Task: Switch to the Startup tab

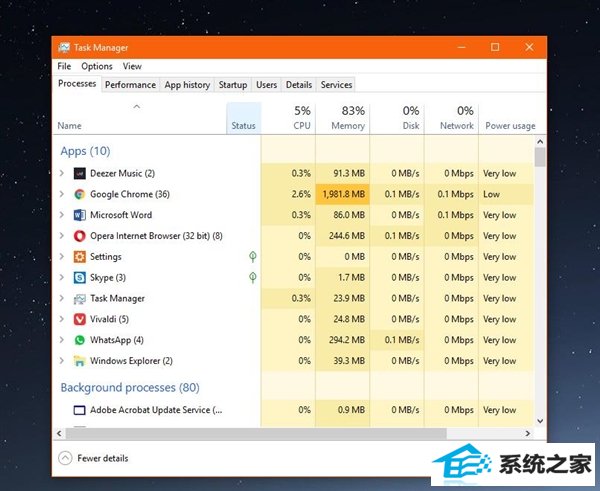Action: [x=233, y=85]
